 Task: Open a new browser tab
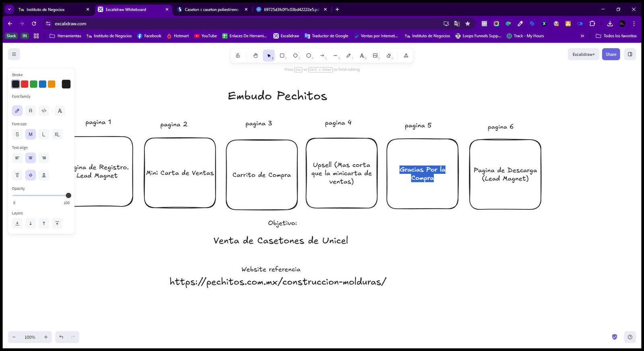click(x=337, y=9)
